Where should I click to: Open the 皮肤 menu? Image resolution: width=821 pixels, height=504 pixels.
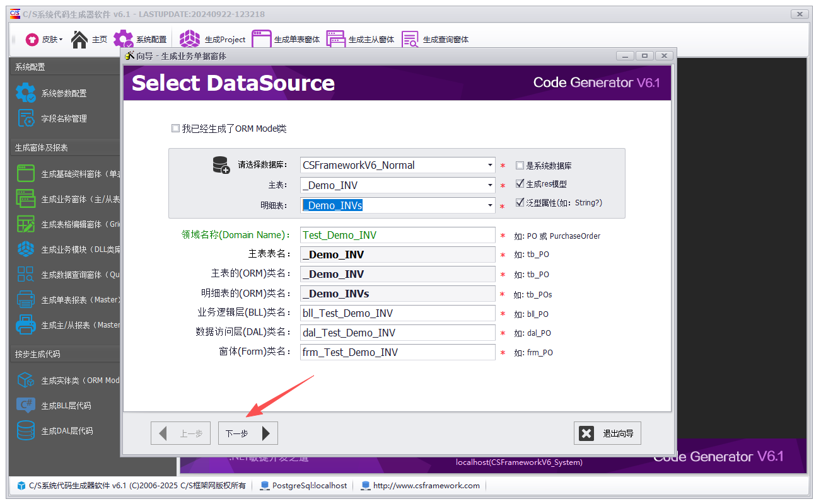(44, 38)
